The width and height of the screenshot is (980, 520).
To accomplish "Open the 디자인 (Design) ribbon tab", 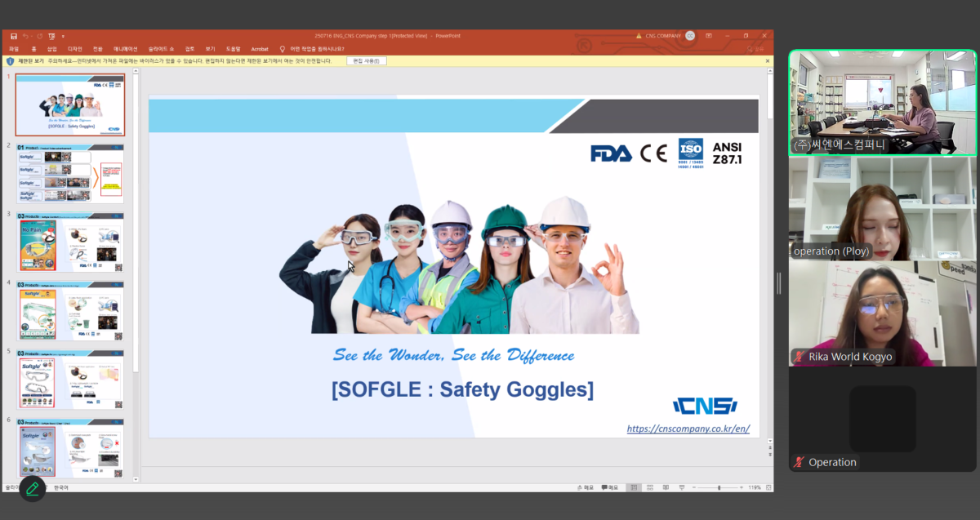I will [74, 49].
